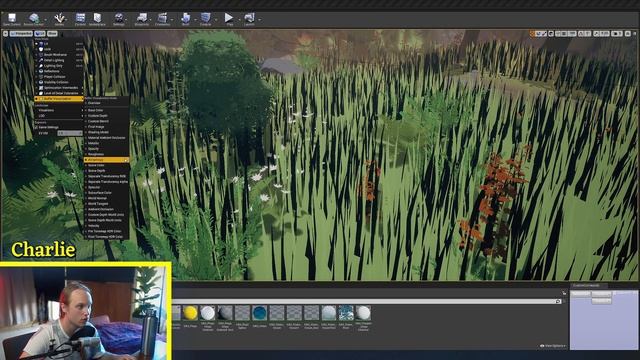Start Play in editor
This screenshot has height=360, width=640.
[229, 18]
